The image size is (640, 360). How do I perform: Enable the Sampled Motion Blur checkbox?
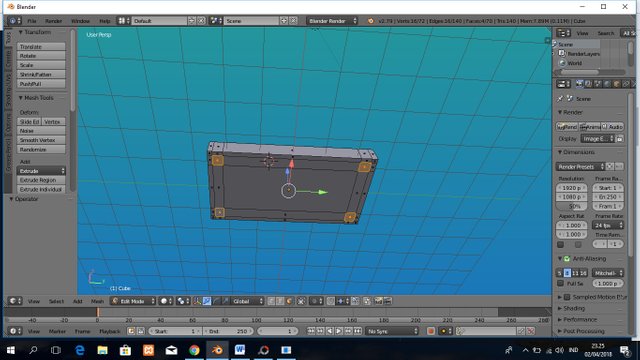pyautogui.click(x=567, y=297)
